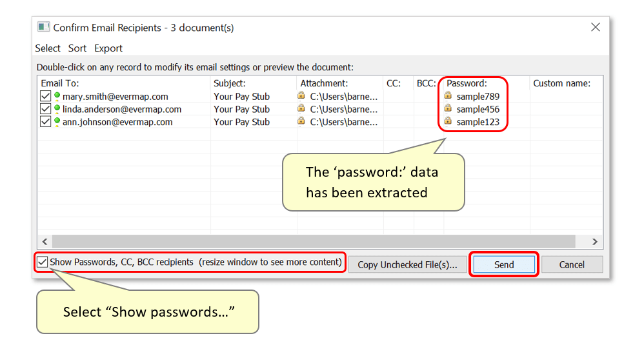Click password value sample789
Viewport: 644px width, 345px height.
(478, 96)
